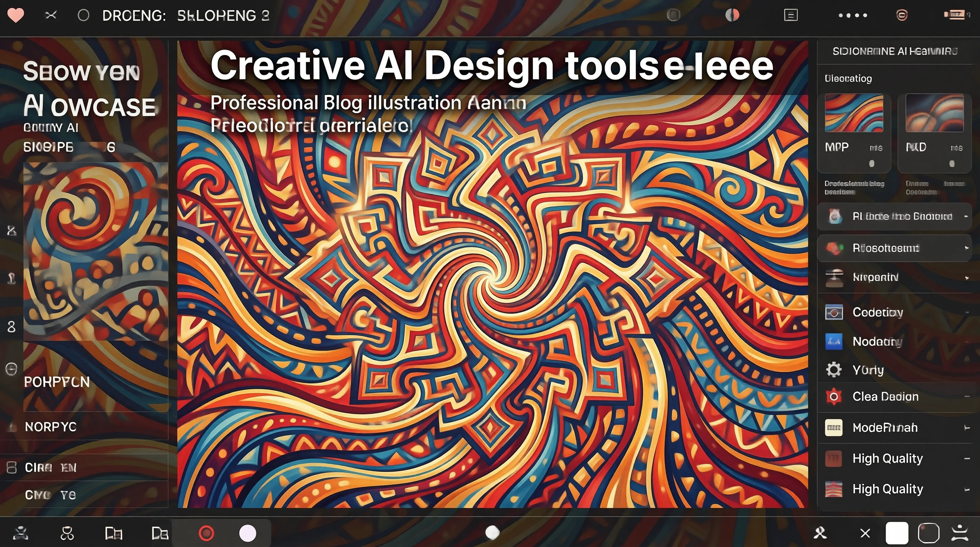This screenshot has height=547, width=980.
Task: Click the NORPYC label in left panel
Action: click(51, 427)
